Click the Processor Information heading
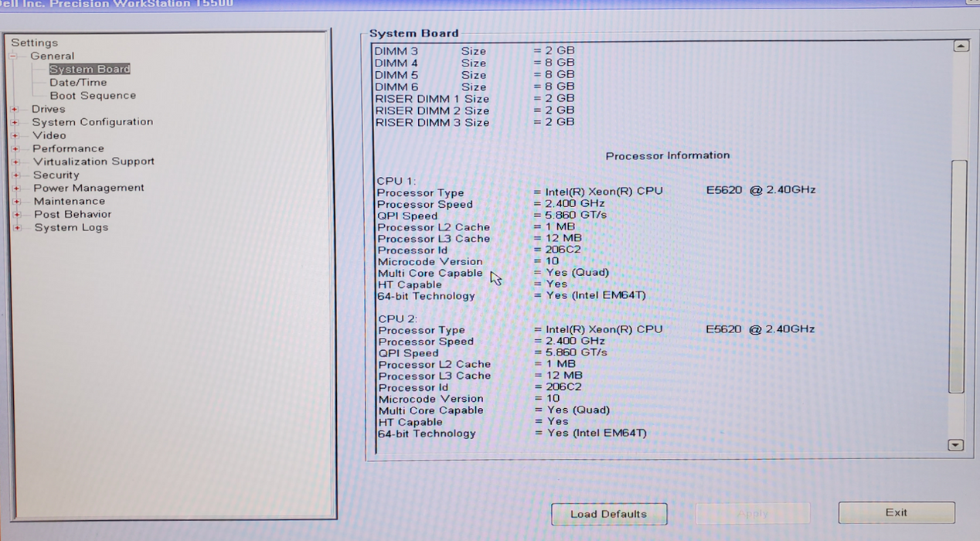 point(668,155)
